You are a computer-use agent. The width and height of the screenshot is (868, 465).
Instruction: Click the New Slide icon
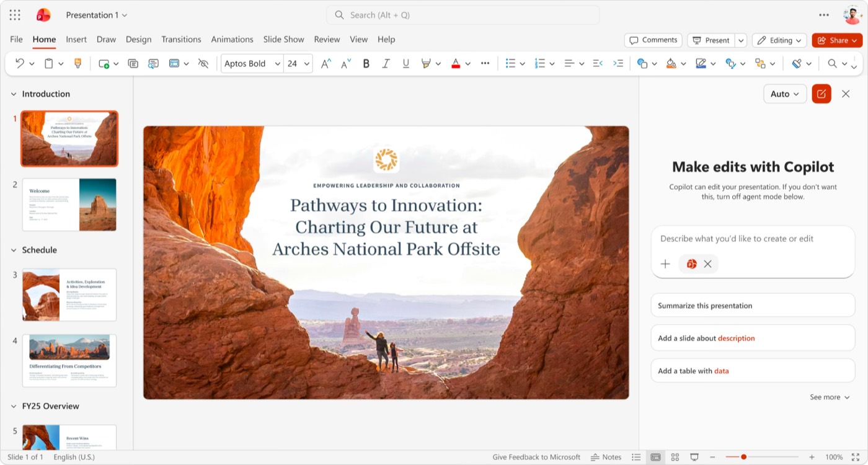(x=104, y=63)
